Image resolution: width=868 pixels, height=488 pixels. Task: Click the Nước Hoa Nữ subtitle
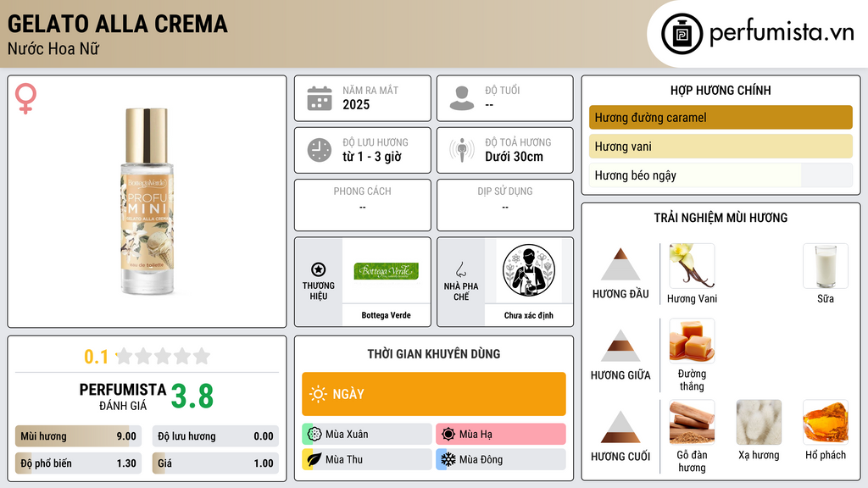[x=53, y=48]
